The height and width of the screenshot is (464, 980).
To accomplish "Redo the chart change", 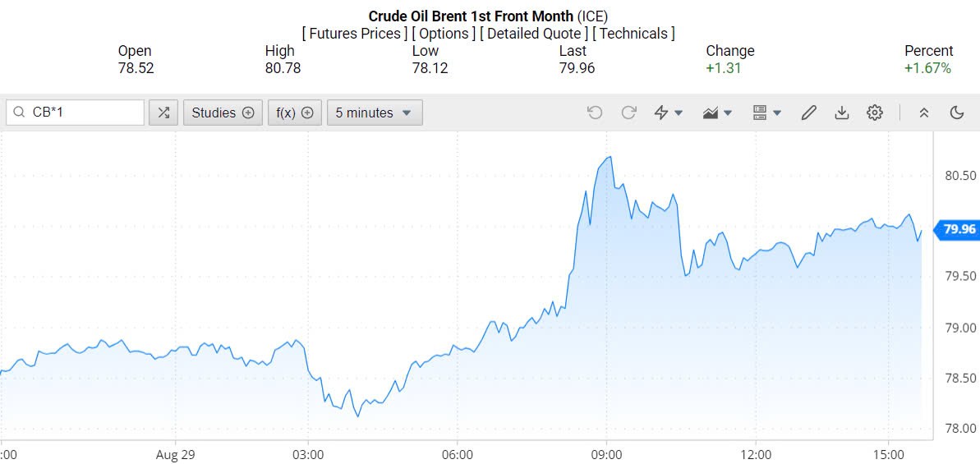I will coord(628,113).
